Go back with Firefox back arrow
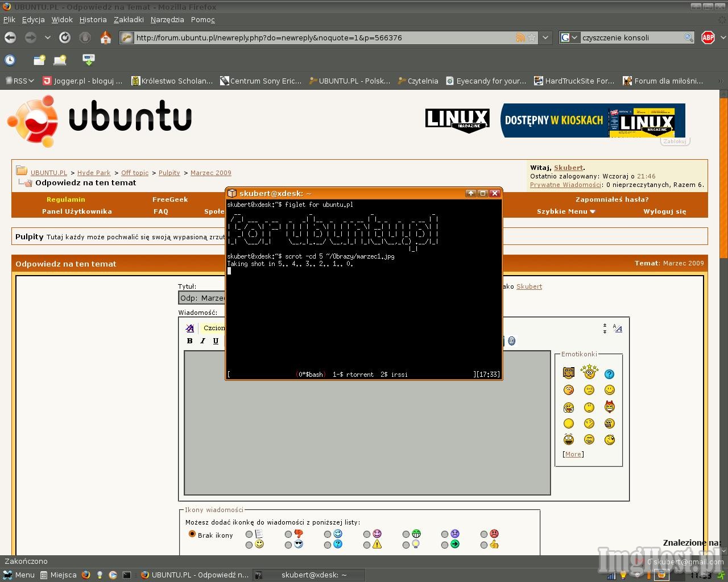728x582 pixels. pos(10,38)
